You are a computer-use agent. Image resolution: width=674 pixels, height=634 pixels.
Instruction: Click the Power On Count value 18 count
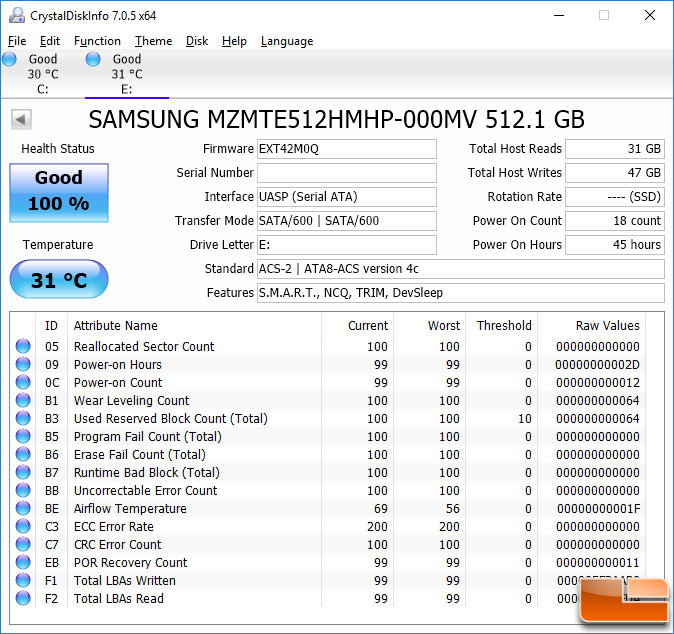click(615, 221)
